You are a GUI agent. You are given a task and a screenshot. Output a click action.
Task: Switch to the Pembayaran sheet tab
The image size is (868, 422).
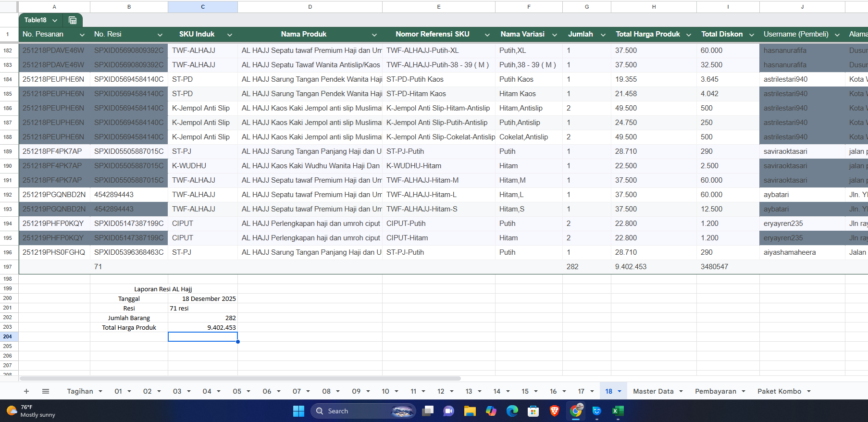[x=716, y=391]
